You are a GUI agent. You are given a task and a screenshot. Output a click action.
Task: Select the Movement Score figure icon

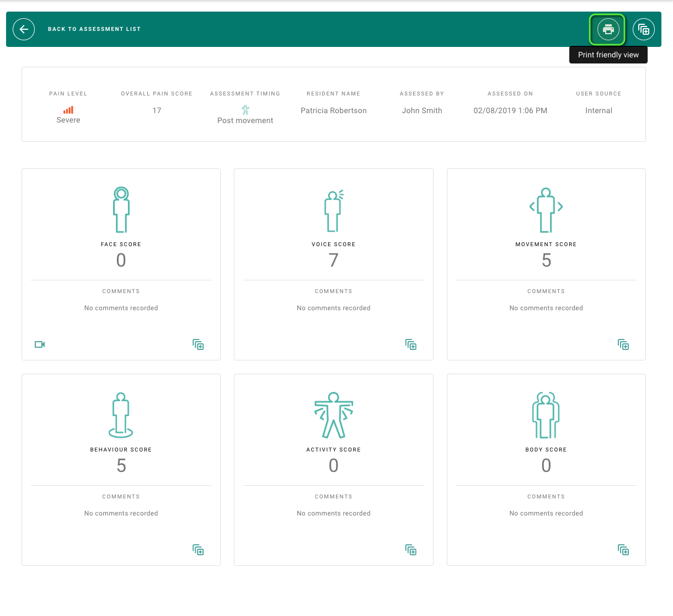(x=546, y=210)
